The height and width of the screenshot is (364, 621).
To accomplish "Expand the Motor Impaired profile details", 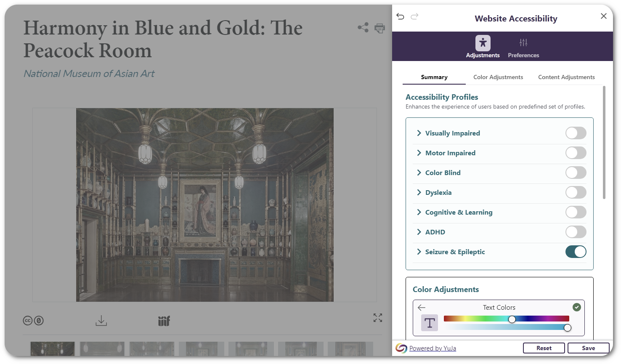I will 419,153.
